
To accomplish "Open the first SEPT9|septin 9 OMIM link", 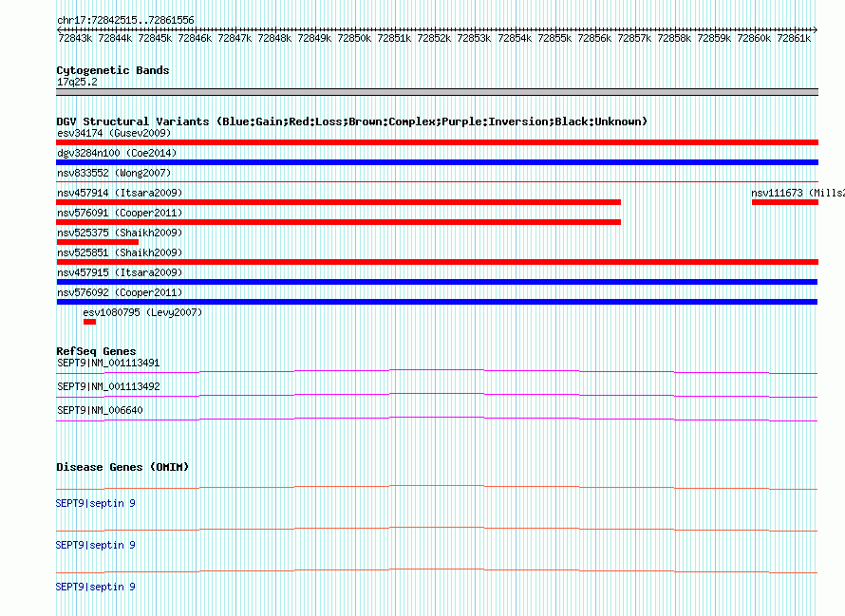I will [95, 503].
